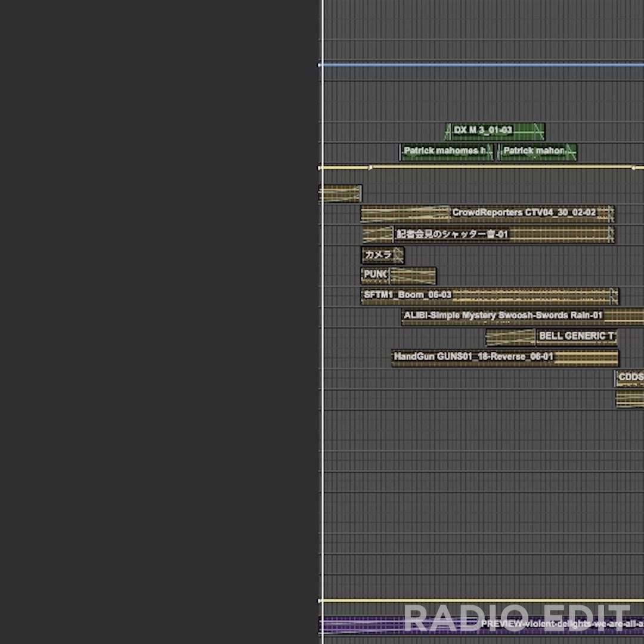Click the first Patrick mahomes green clip
This screenshot has width=644, height=644.
click(446, 151)
